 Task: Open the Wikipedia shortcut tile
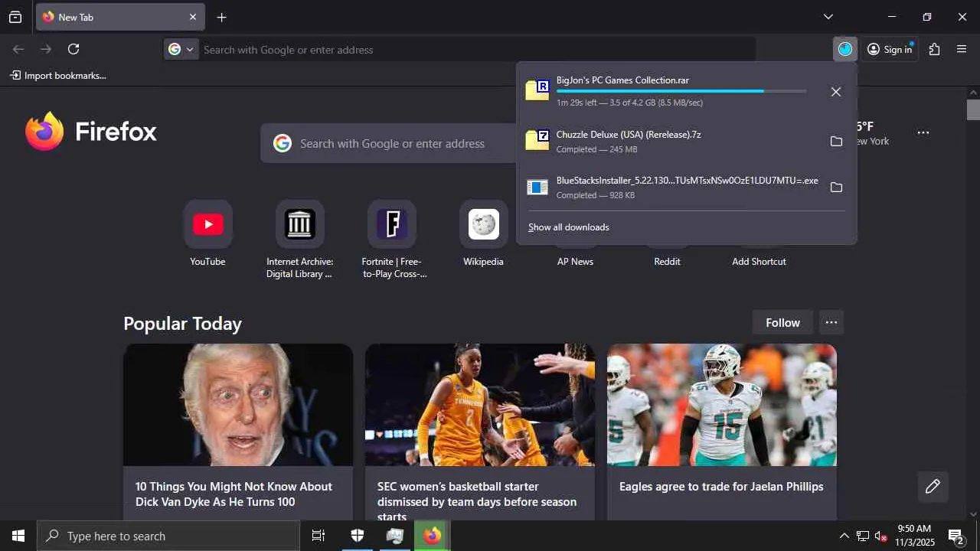tap(483, 224)
